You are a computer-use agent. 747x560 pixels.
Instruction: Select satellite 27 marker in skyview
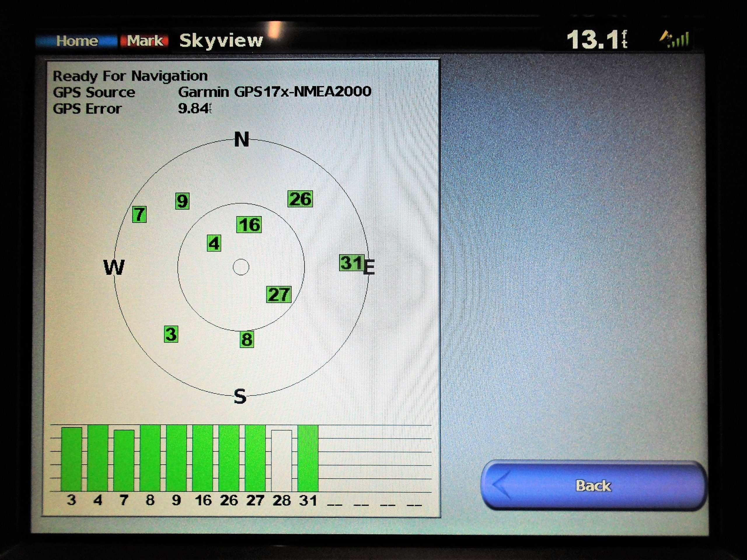click(279, 294)
